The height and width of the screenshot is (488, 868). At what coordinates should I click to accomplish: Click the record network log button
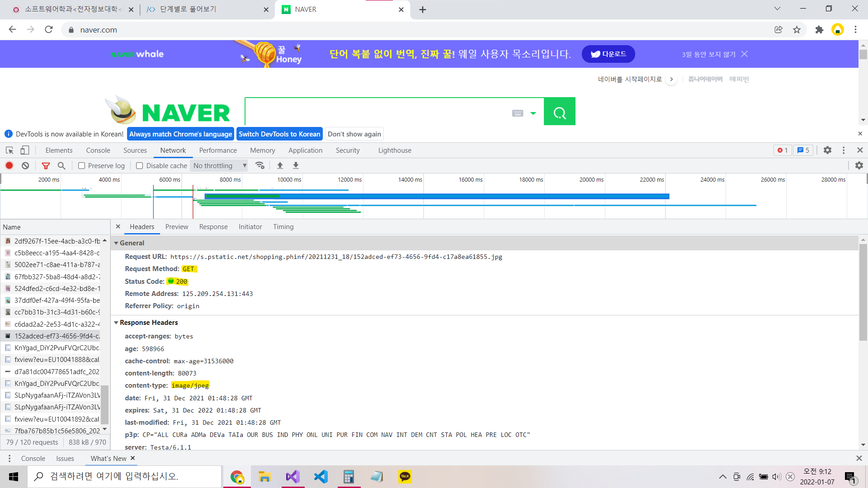[x=9, y=166]
